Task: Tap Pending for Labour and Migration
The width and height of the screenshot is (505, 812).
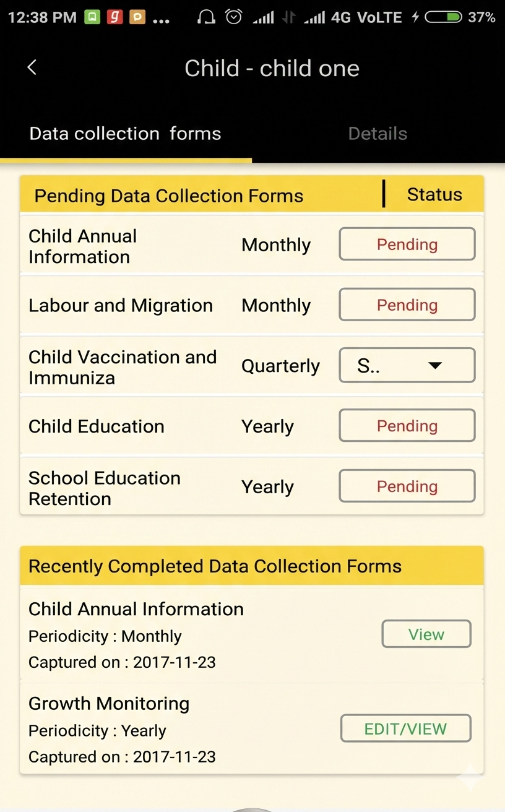Action: click(407, 304)
